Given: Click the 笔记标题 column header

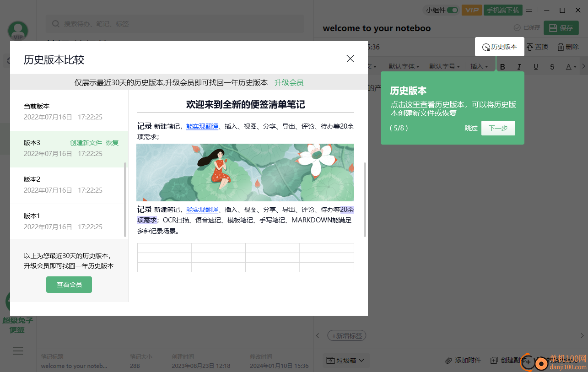Looking at the screenshot, I should (52, 357).
